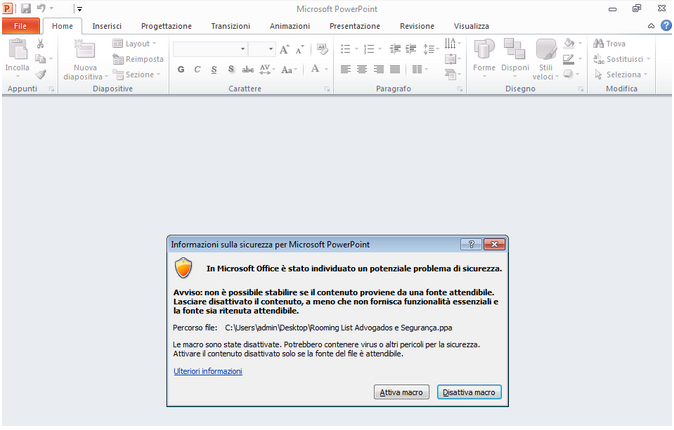
Task: Switch to the Presentazione tab
Action: (355, 26)
